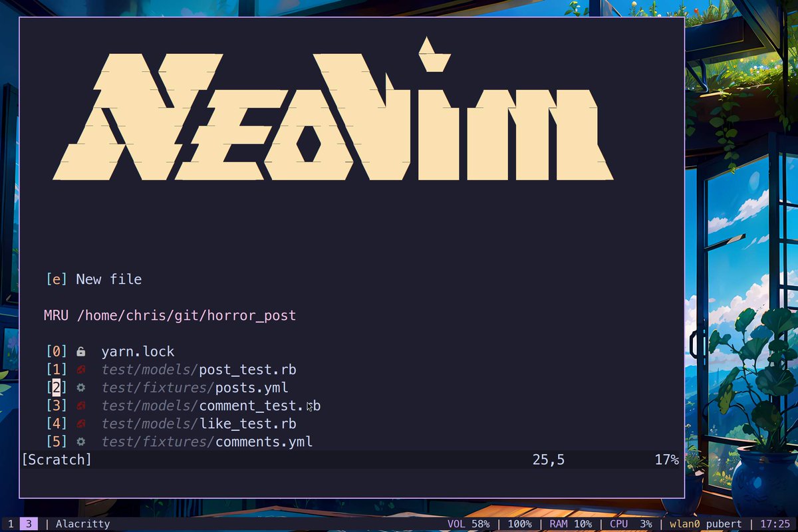The height and width of the screenshot is (532, 798).
Task: Click the wlan0 pubert network indicator
Action: pos(705,524)
